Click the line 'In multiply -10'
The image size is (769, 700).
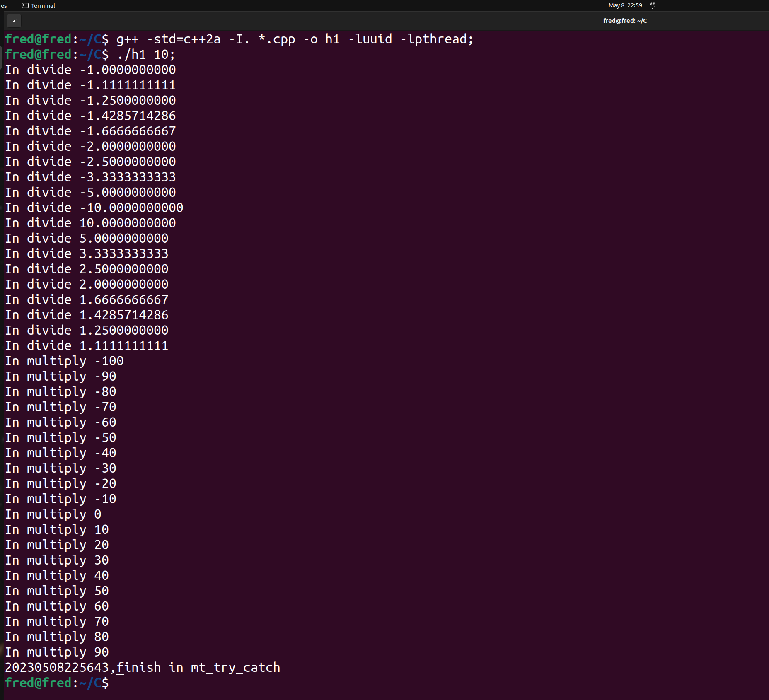[x=60, y=499]
